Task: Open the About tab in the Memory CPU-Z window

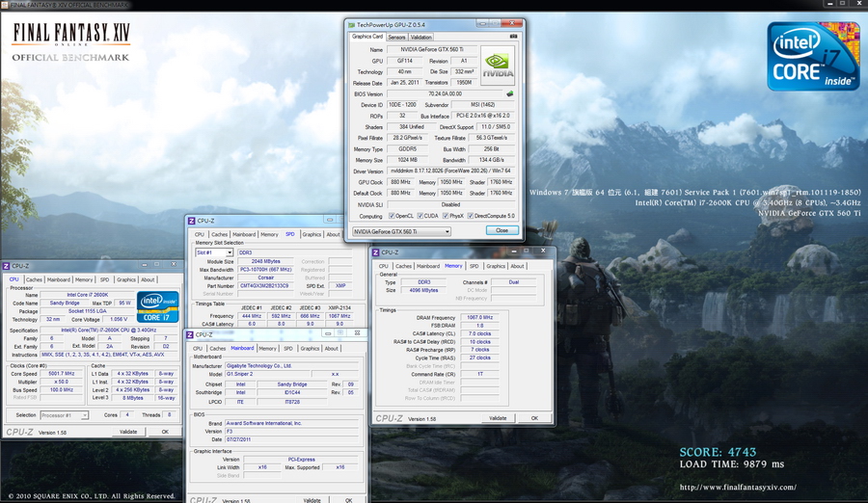Action: pyautogui.click(x=517, y=266)
